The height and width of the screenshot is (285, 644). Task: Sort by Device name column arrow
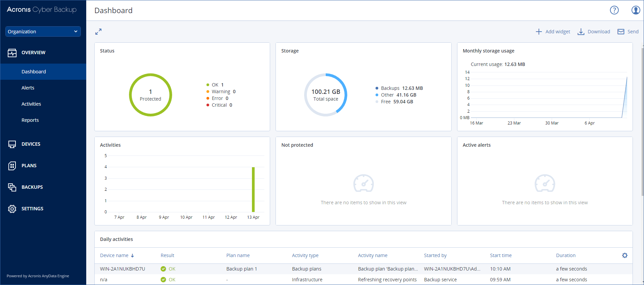tap(132, 256)
